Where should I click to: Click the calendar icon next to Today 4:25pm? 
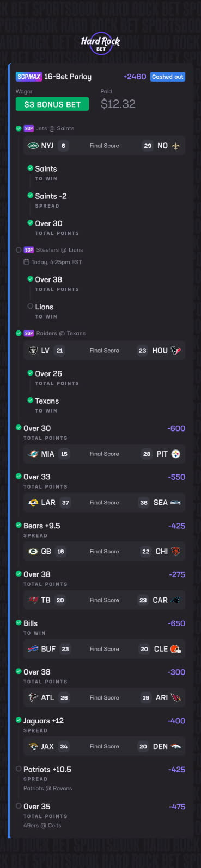point(26,262)
